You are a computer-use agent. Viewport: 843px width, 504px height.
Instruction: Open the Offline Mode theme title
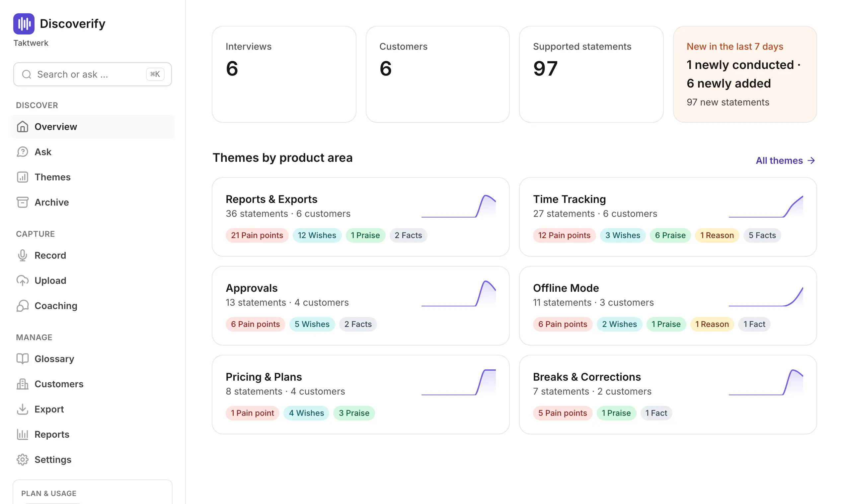566,288
